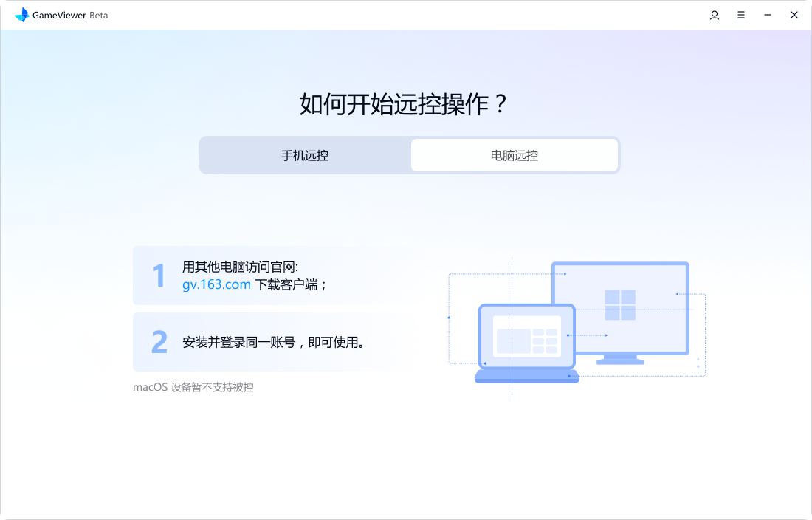Click the large step number 1
This screenshot has height=520, width=812.
158,276
